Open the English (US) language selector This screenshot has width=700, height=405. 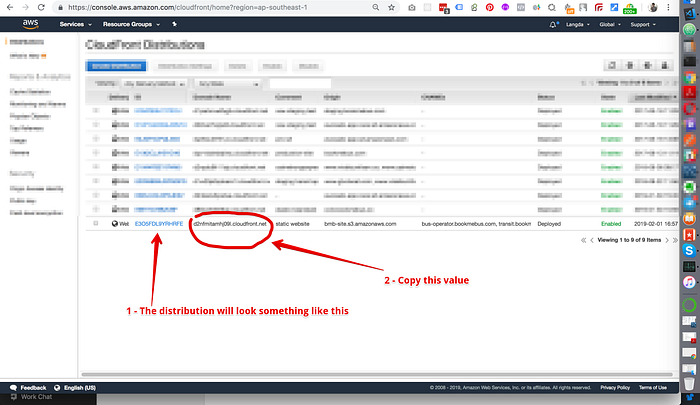[75, 388]
